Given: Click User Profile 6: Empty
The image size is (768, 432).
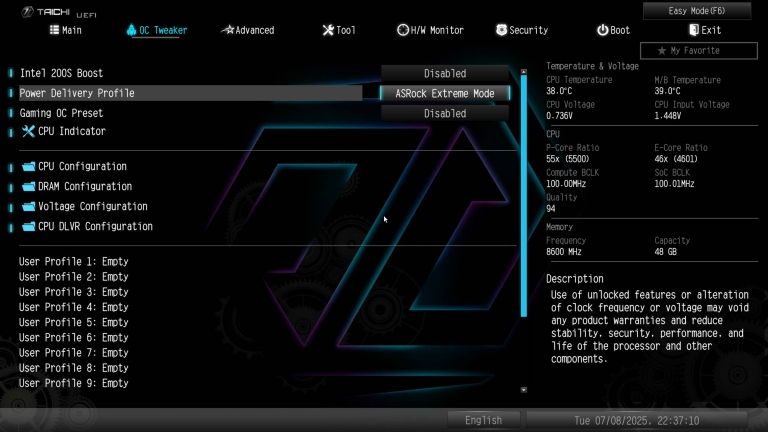Looking at the screenshot, I should 73,337.
